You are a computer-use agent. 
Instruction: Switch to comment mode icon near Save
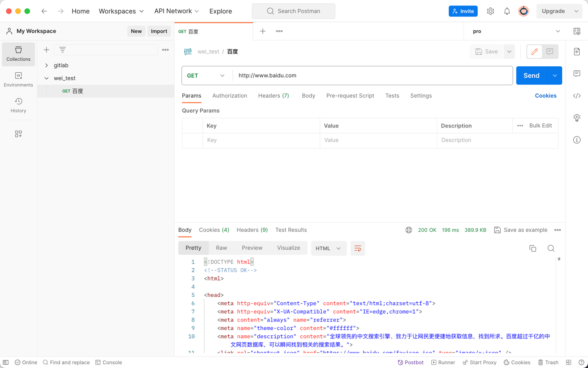point(550,52)
